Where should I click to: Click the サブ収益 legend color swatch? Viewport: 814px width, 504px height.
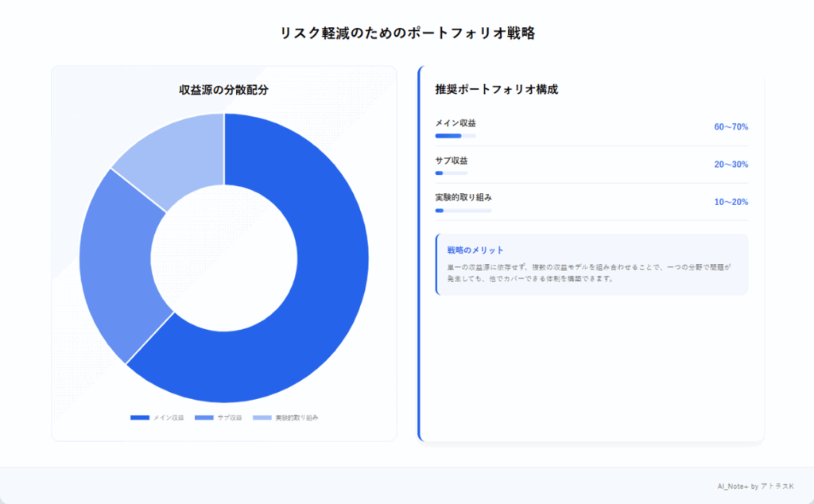tap(204, 418)
